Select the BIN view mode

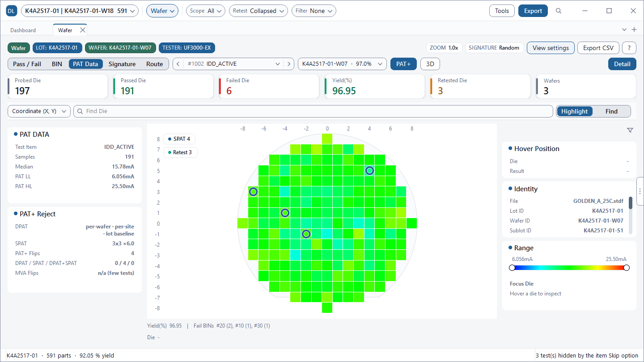pos(57,64)
